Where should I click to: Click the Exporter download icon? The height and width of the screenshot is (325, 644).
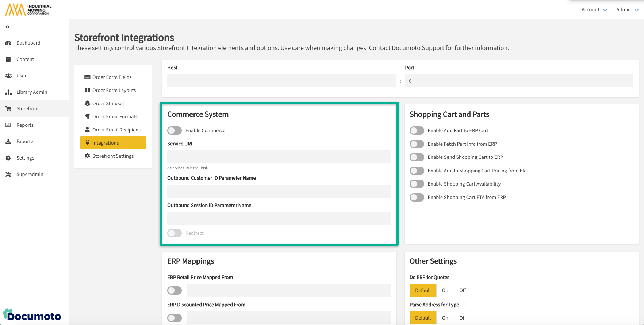[8, 142]
